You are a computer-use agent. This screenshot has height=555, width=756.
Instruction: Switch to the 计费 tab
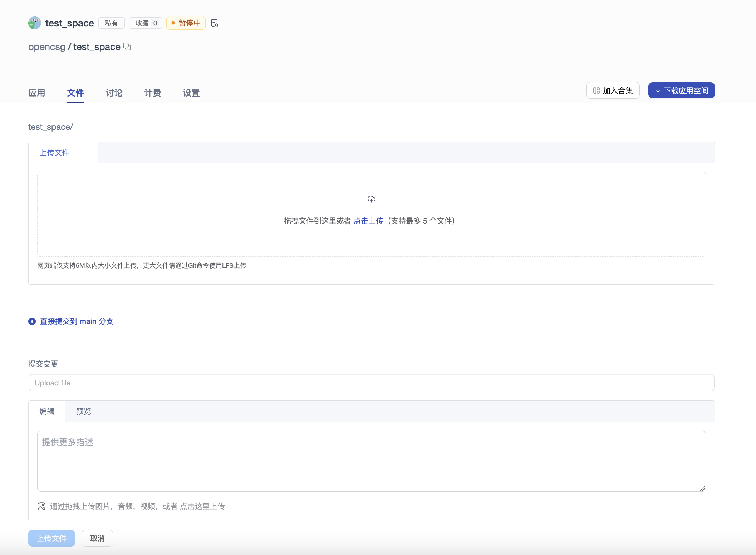(152, 93)
